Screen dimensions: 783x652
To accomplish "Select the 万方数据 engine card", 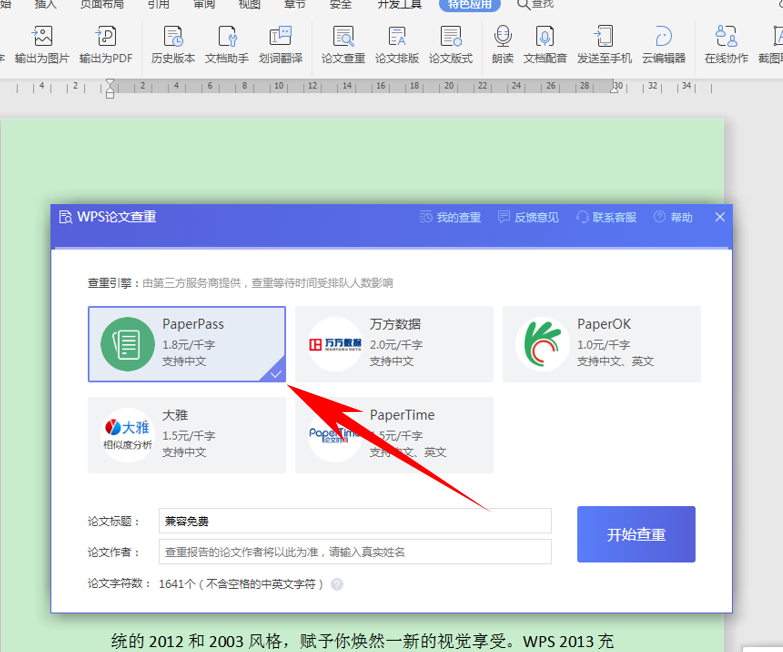I will (x=394, y=344).
